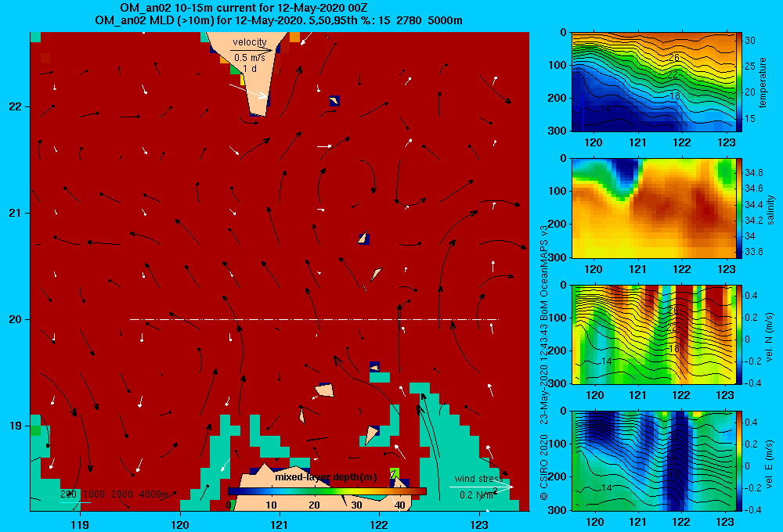Click longitude label 123 on main map axis
This screenshot has height=532, width=783.
tap(479, 524)
